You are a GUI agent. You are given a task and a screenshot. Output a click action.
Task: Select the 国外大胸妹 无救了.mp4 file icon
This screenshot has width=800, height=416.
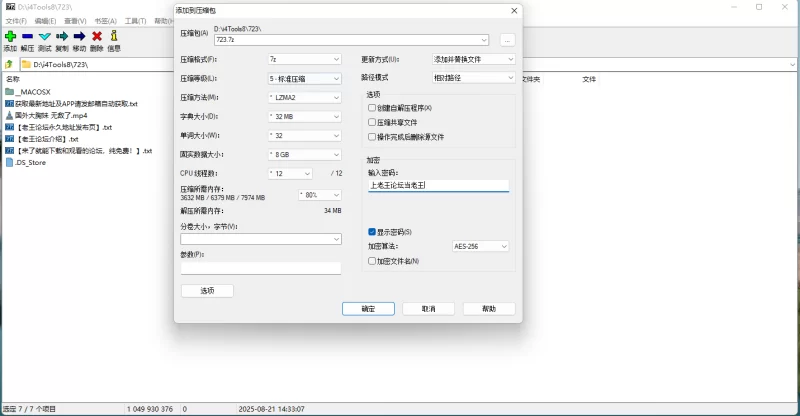[9, 115]
